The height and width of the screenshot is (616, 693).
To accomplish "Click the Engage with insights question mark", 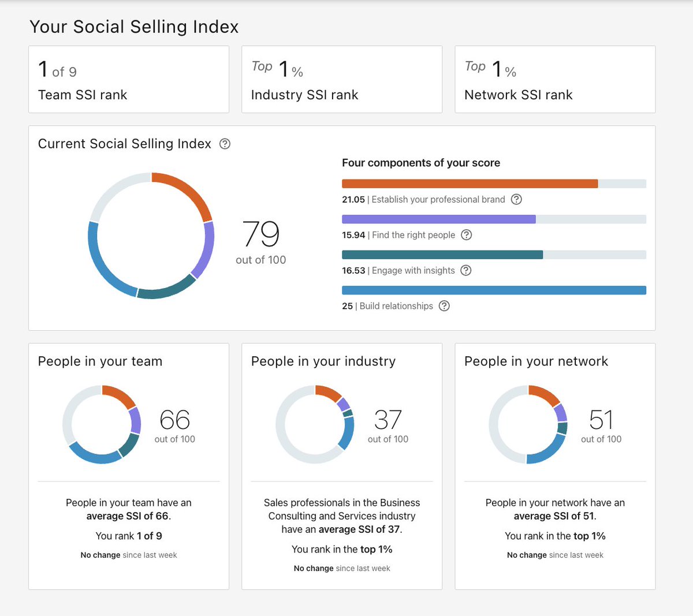I will pyautogui.click(x=466, y=270).
